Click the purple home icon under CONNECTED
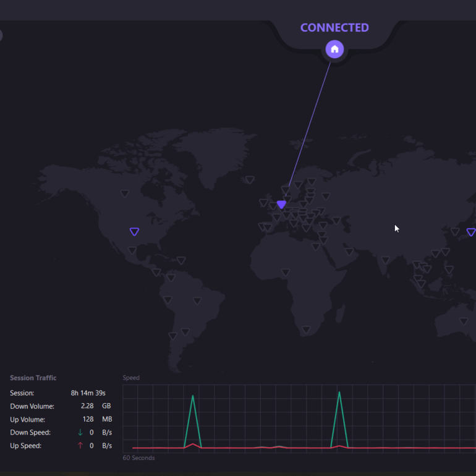This screenshot has height=476, width=476. point(334,49)
